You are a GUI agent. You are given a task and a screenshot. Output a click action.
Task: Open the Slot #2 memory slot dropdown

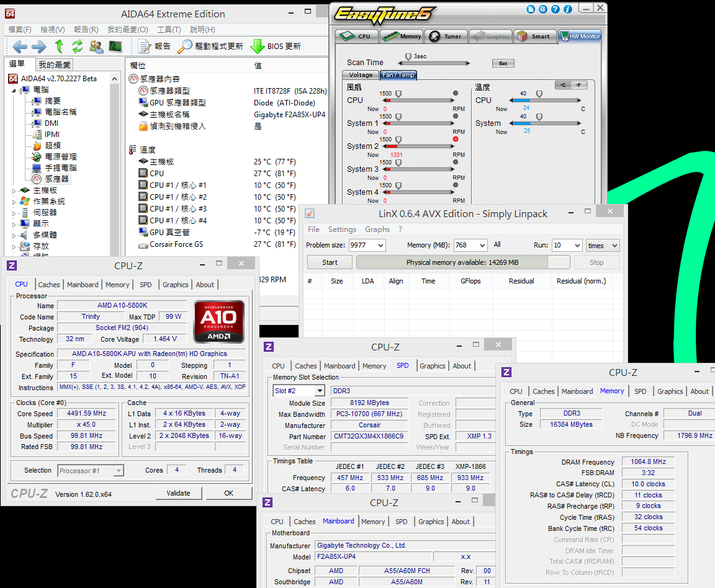pyautogui.click(x=319, y=391)
